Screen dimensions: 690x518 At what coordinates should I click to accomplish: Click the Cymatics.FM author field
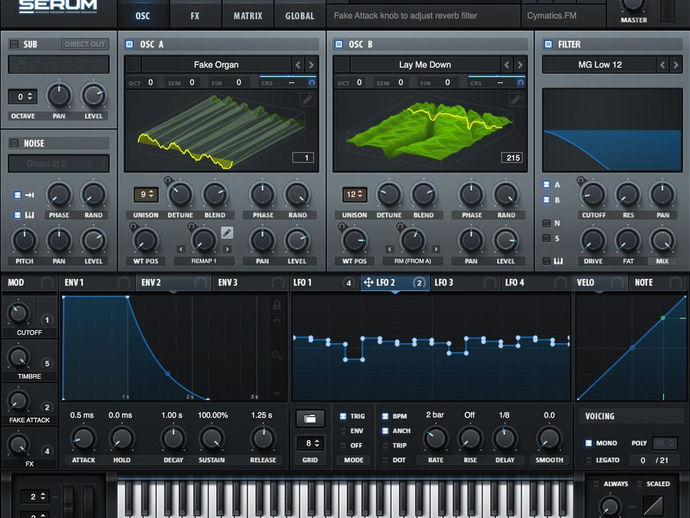coord(563,16)
